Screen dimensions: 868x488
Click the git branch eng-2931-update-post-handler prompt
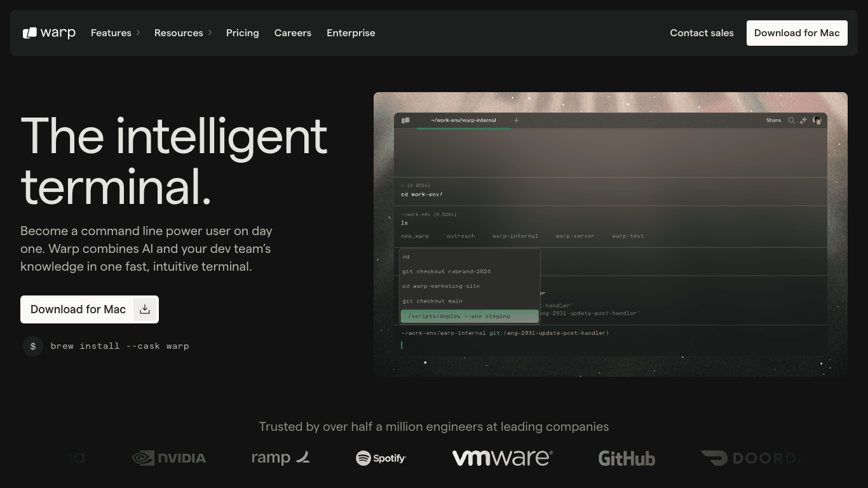549,333
